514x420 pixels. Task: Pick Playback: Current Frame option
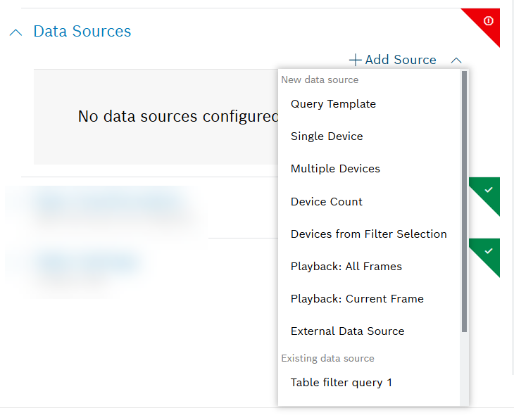[x=357, y=298]
